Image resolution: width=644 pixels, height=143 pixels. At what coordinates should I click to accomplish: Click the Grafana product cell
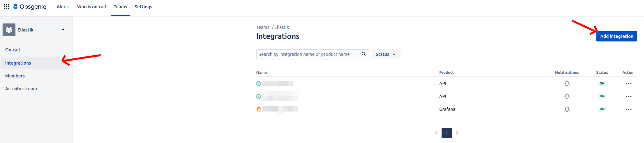pos(447,109)
